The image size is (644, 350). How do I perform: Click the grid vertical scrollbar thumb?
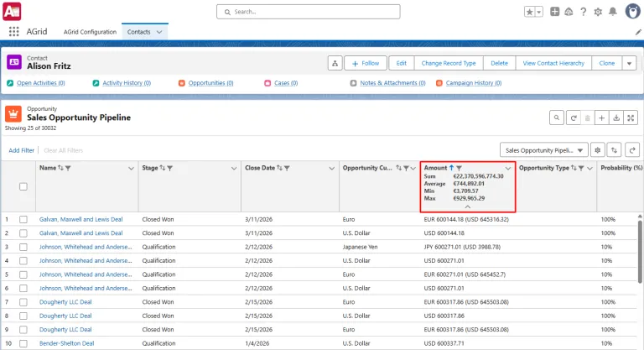640,252
